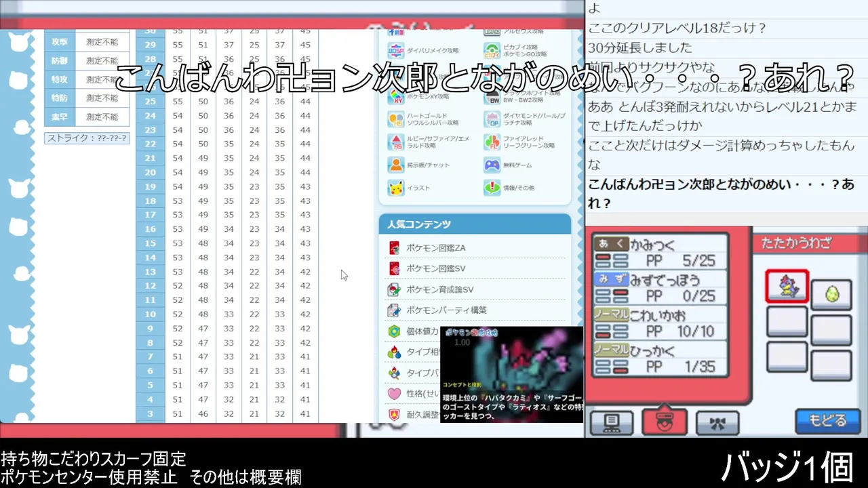Select the ひっかく move

tap(660, 359)
